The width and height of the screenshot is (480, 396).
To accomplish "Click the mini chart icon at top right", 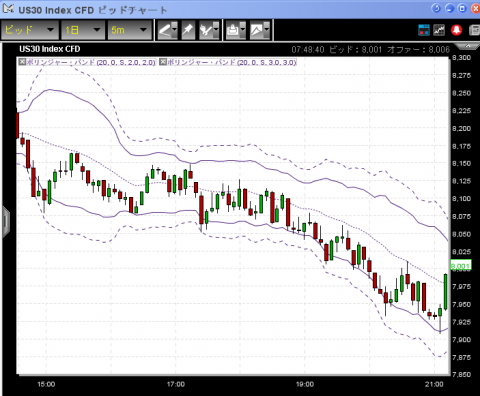I will tap(439, 30).
